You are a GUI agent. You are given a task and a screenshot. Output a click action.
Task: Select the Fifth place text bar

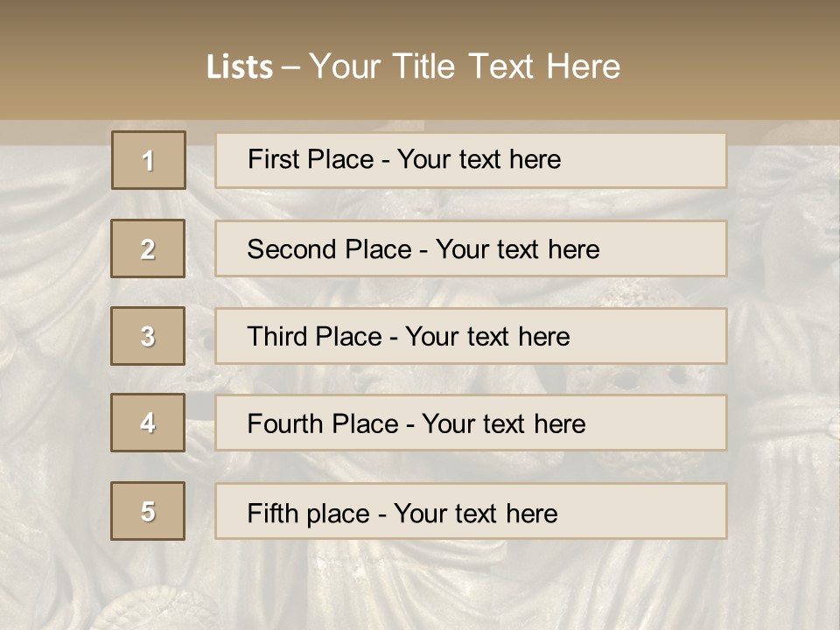tap(471, 511)
